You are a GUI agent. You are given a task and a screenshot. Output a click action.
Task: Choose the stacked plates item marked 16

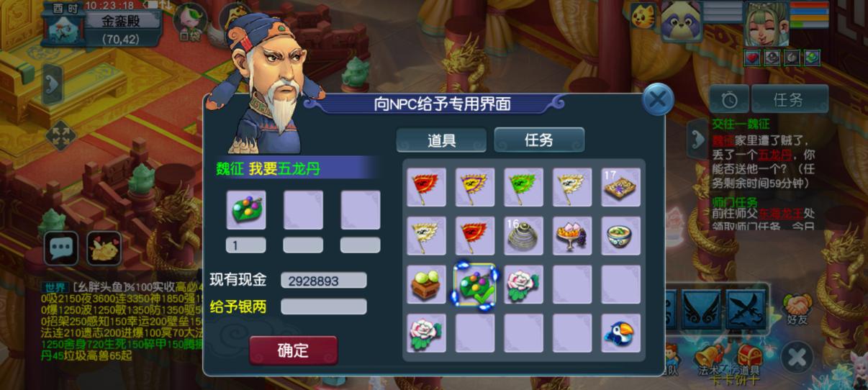(x=523, y=235)
